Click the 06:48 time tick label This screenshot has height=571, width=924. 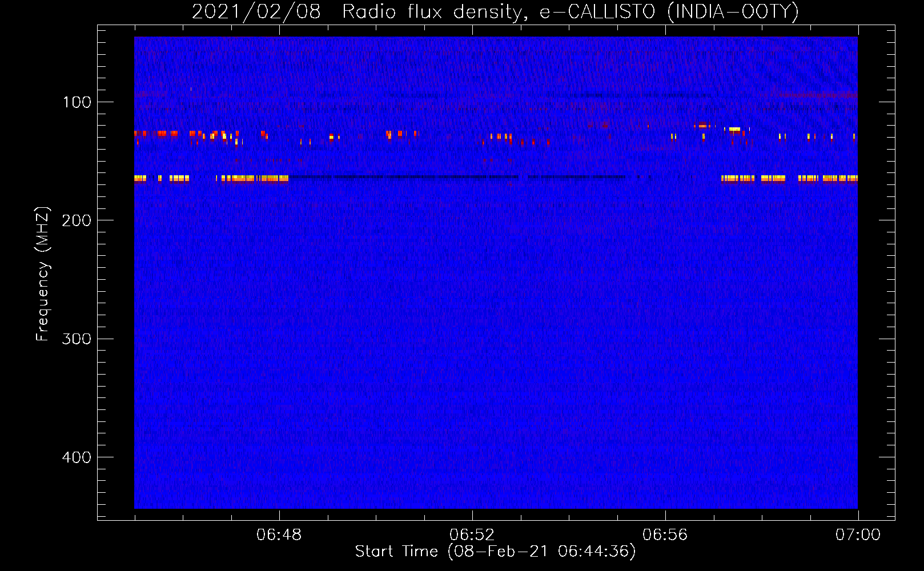pyautogui.click(x=279, y=535)
